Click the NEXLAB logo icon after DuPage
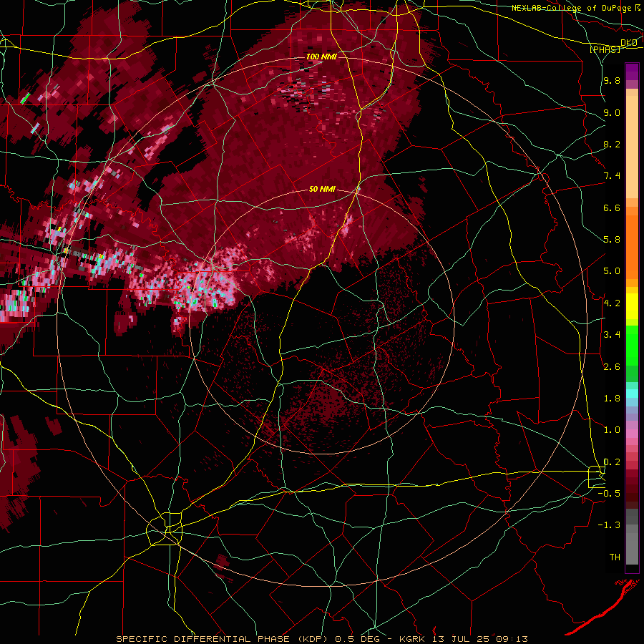644x644 pixels. pyautogui.click(x=638, y=8)
